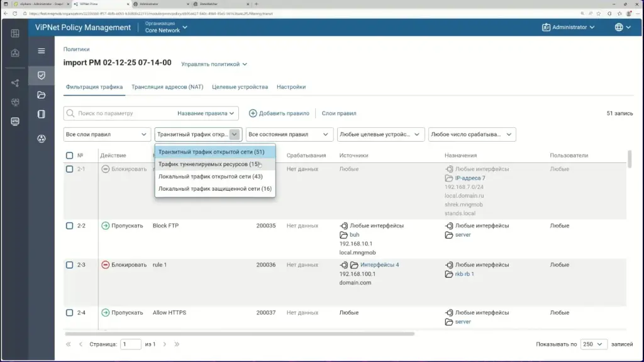This screenshot has width=644, height=362.
Task: Open the server link in row 2-2
Action: pyautogui.click(x=463, y=235)
